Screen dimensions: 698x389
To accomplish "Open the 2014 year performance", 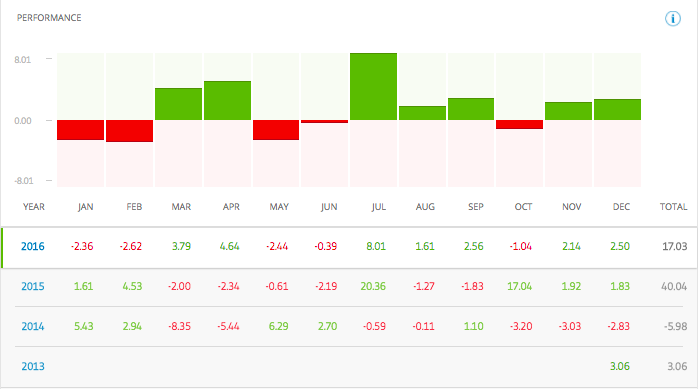I will point(33,326).
